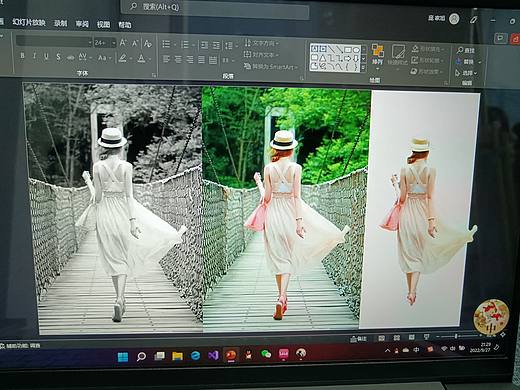
Task: Distribute text evenly
Action: pos(213,60)
